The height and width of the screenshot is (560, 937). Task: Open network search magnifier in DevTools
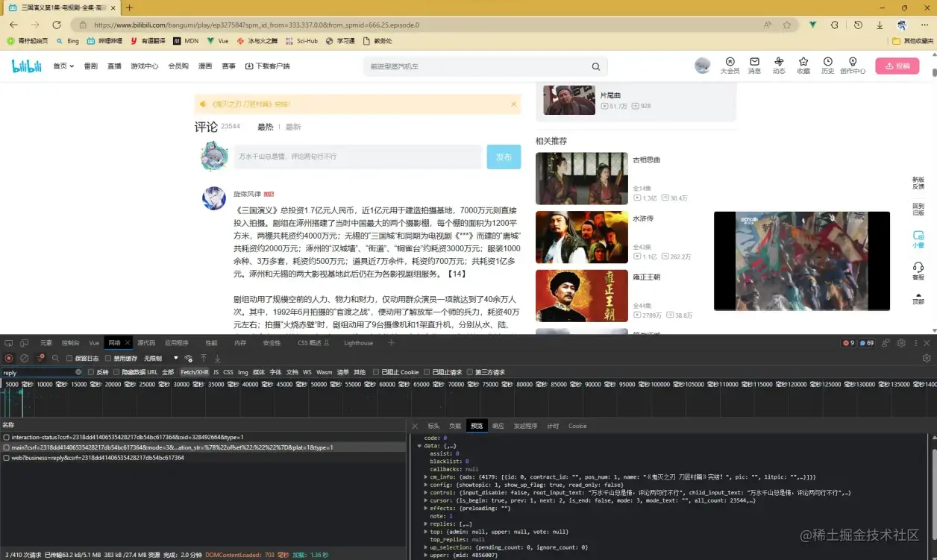56,358
